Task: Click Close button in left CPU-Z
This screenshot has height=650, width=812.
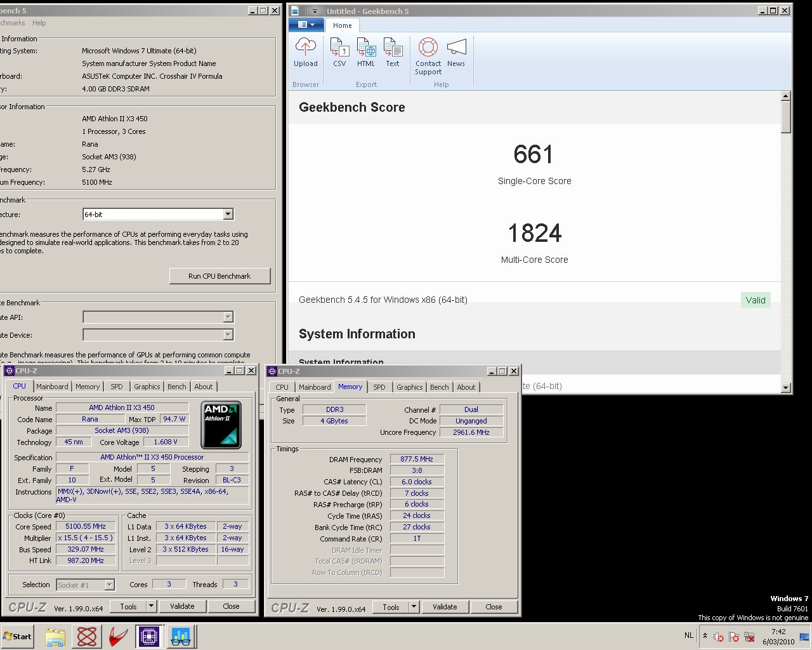Action: (x=231, y=606)
